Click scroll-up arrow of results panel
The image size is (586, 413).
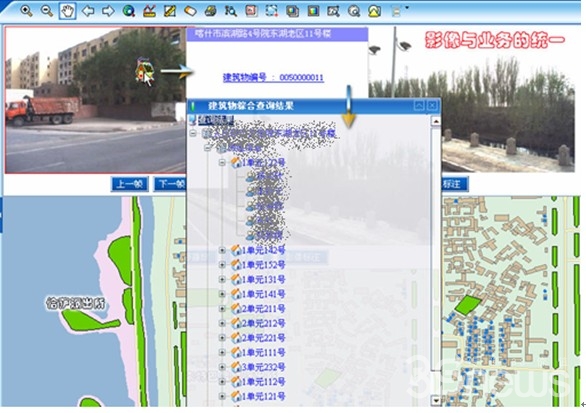436,121
